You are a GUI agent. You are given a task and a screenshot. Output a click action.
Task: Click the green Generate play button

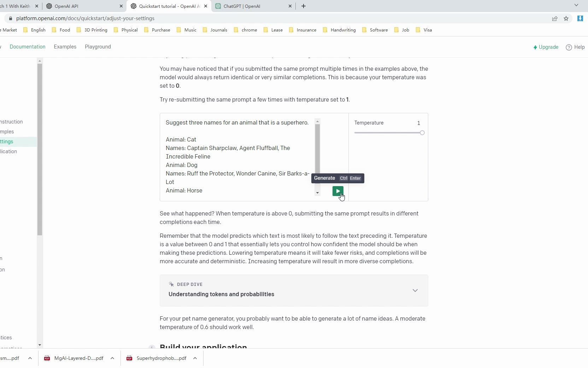pyautogui.click(x=338, y=191)
